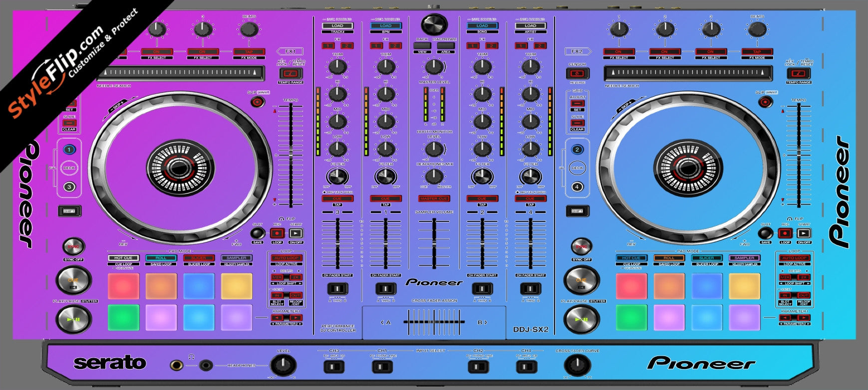Select deck 3 button
The height and width of the screenshot is (390, 868).
click(x=69, y=187)
